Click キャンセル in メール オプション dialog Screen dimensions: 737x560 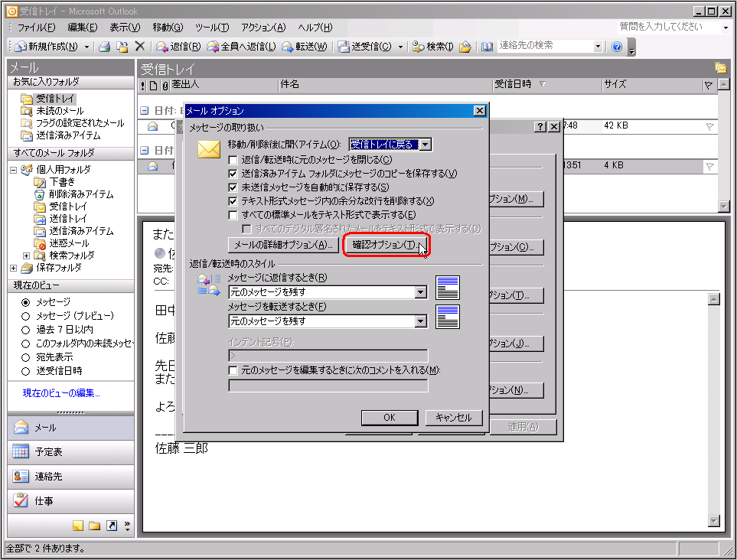454,418
